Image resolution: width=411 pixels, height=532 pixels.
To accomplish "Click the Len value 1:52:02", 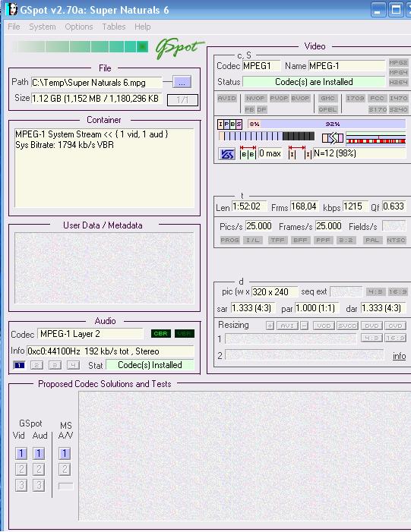I will pos(249,206).
